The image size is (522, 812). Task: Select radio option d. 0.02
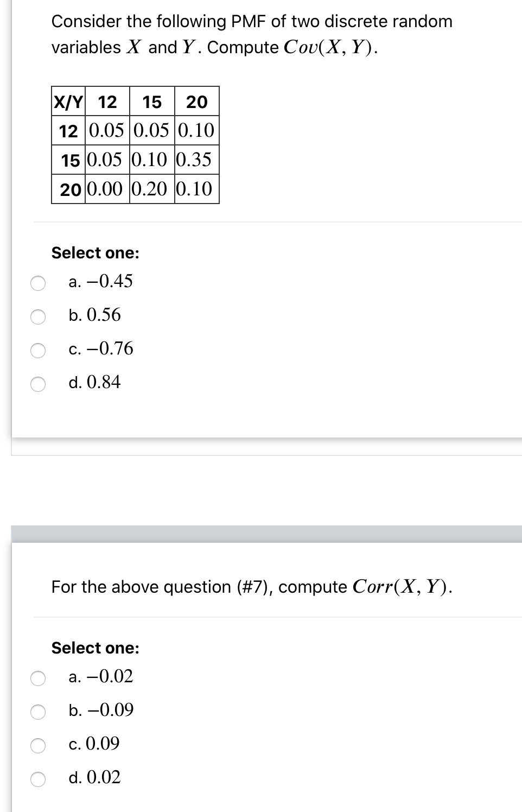tap(38, 779)
